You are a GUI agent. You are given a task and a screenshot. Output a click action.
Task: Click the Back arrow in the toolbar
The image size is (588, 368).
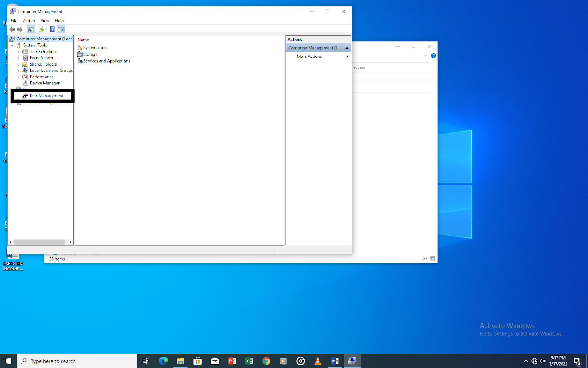pos(12,29)
